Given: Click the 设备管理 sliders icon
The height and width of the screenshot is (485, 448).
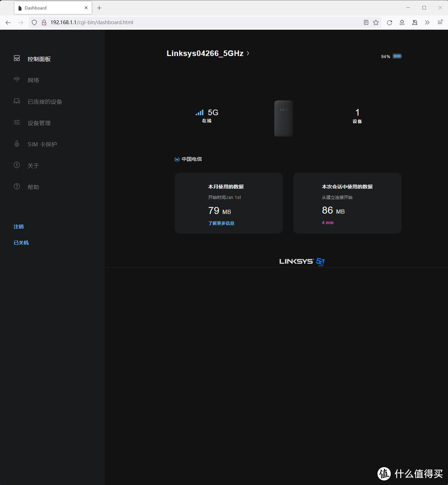Looking at the screenshot, I should click(x=17, y=122).
